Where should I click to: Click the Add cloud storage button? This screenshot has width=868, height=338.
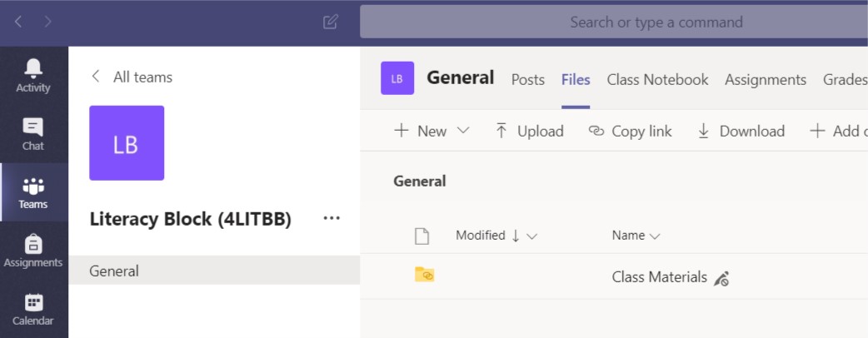point(839,131)
